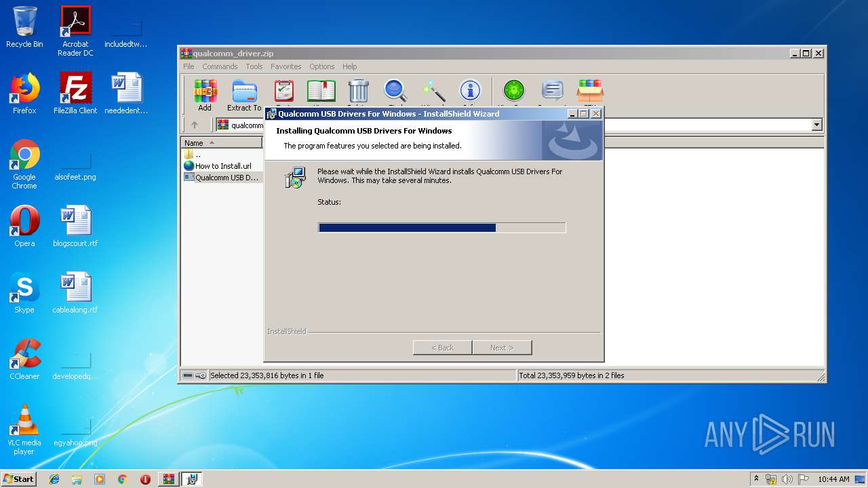Screen dimensions: 868x488
Task: Expand the archive path dropdown arrow
Action: tap(816, 125)
